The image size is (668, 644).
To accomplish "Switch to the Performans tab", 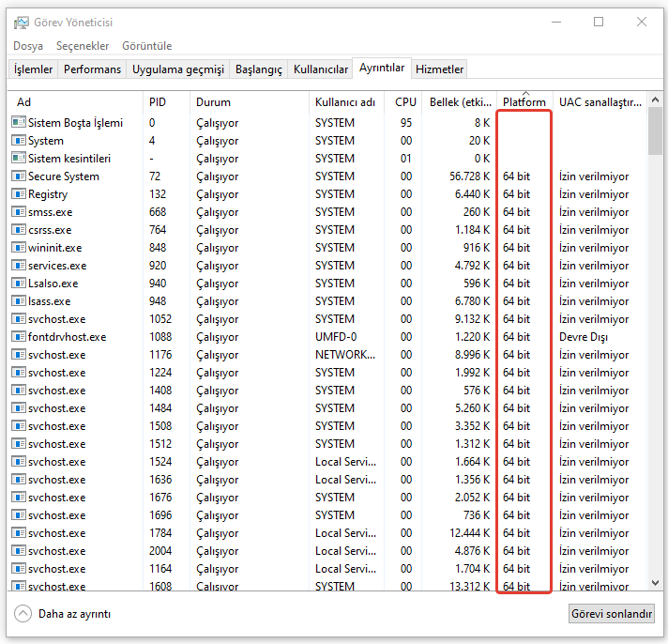I will coord(92,69).
